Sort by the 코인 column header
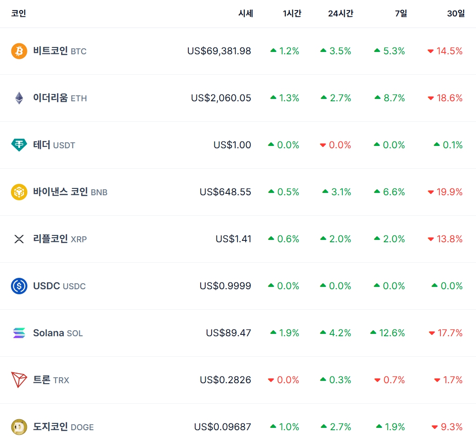The image size is (476, 448). 19,13
